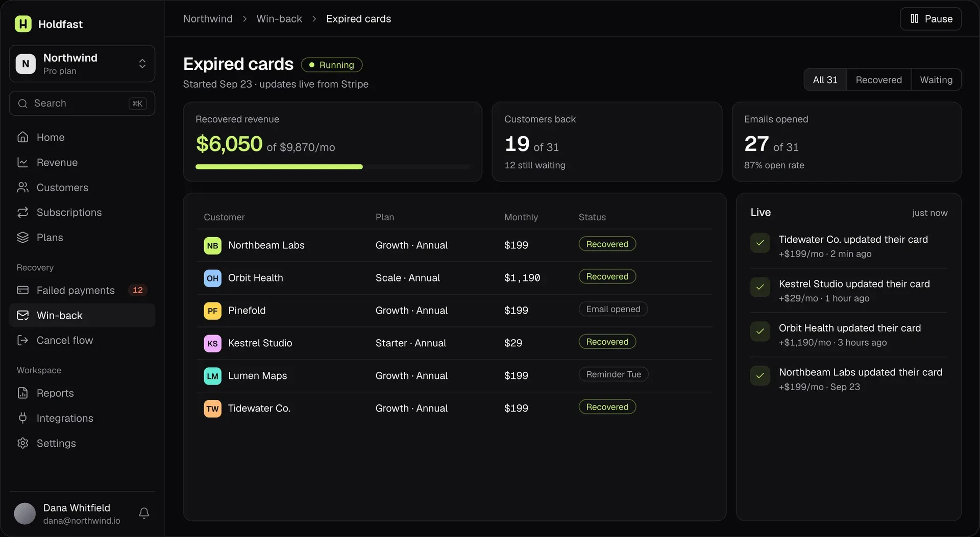Click checkmark beside Tidewater Co. live update
This screenshot has width=980, height=537.
(x=760, y=243)
